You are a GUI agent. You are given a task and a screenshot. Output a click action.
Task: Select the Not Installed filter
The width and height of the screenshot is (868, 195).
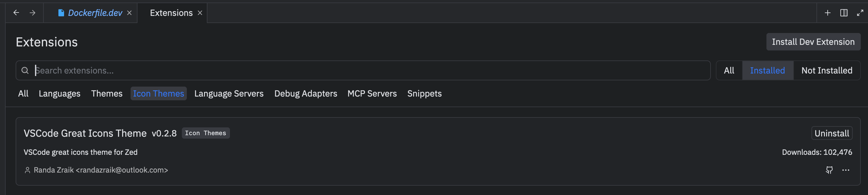826,71
